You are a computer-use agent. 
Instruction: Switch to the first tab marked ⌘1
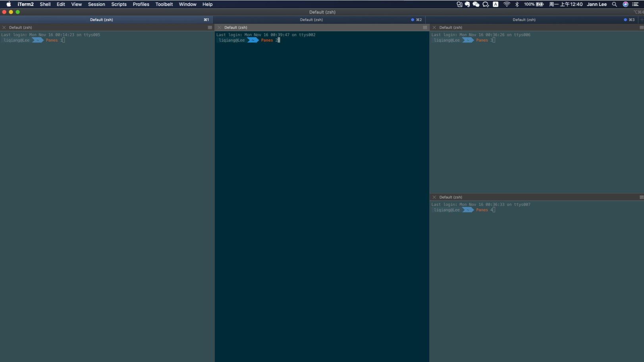106,19
